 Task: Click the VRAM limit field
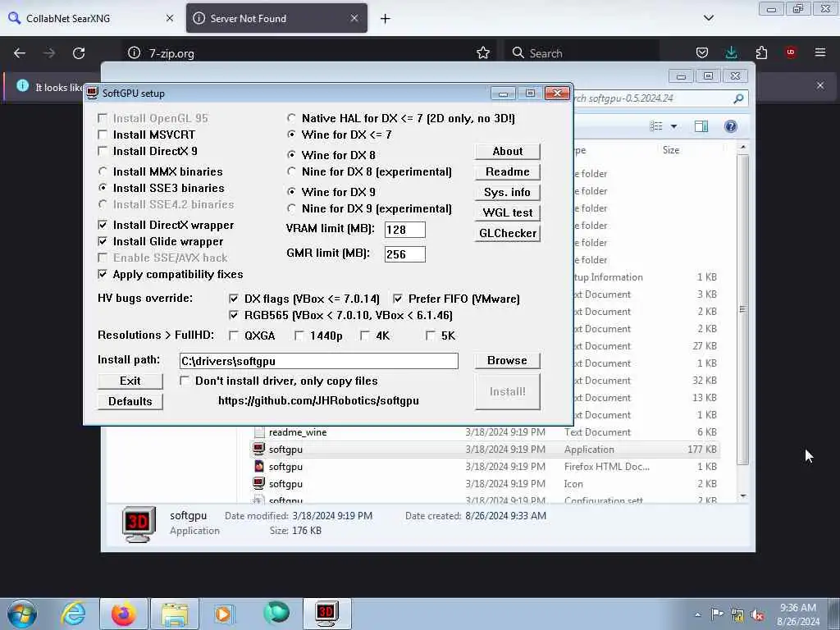(x=405, y=230)
